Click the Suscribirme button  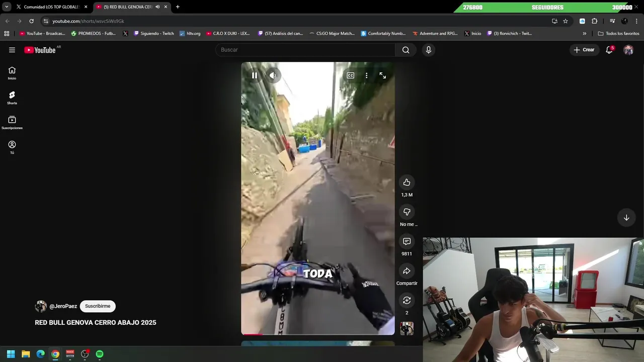click(98, 306)
